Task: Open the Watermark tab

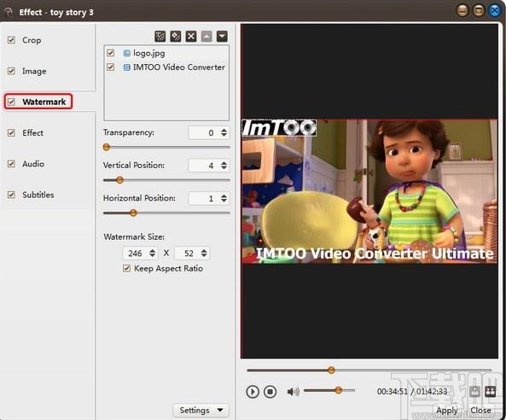Action: [x=44, y=102]
